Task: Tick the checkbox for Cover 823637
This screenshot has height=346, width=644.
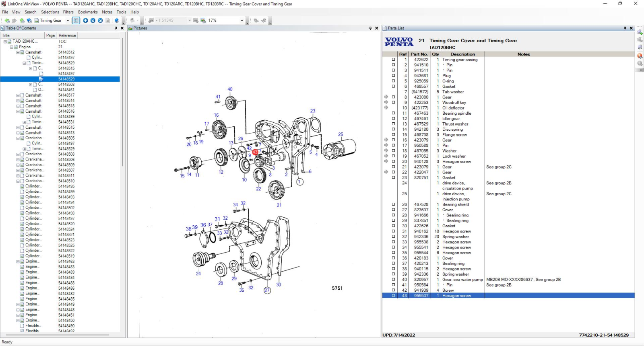Action: coord(393,210)
